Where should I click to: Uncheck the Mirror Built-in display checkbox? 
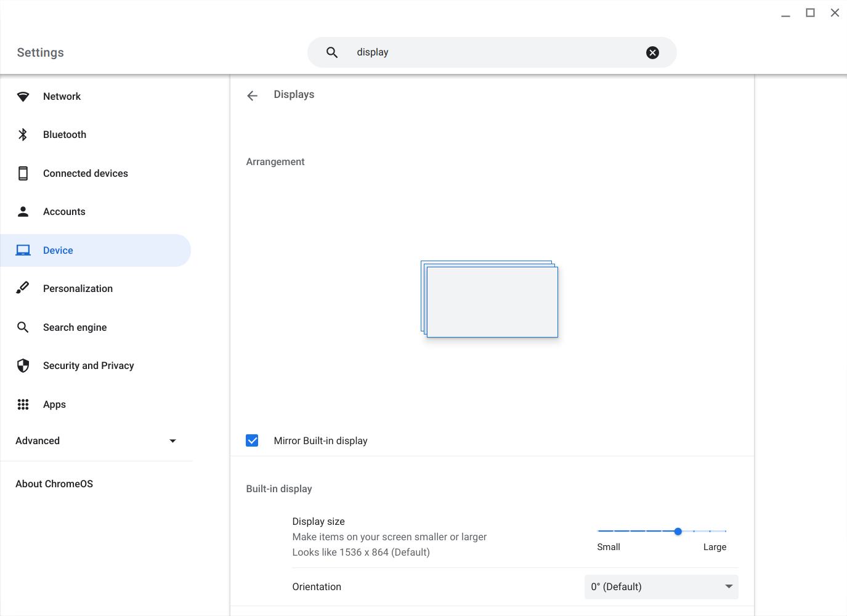point(252,440)
